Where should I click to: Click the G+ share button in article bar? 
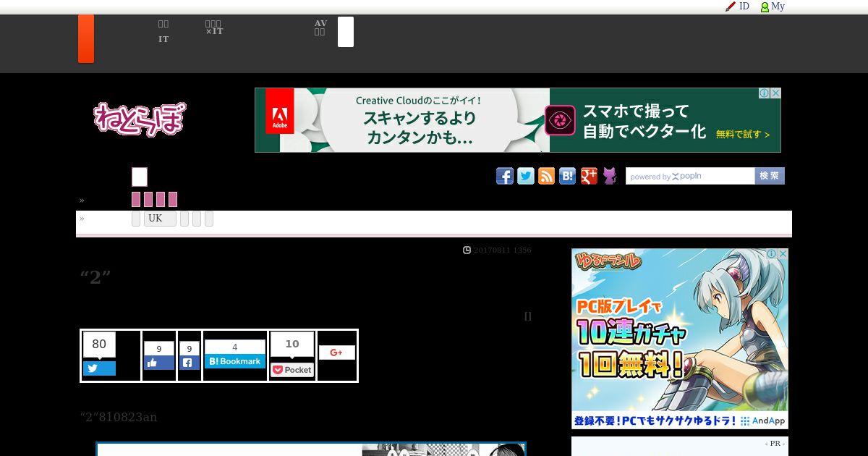(x=337, y=352)
